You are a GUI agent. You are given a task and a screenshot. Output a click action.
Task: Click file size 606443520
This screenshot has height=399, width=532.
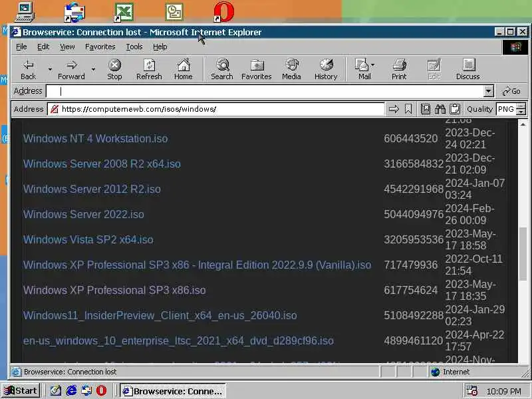pyautogui.click(x=410, y=138)
